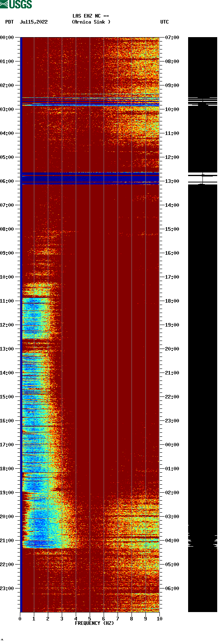Click the 04:00 UTC time label
The height and width of the screenshot is (644, 220).
pos(172,541)
